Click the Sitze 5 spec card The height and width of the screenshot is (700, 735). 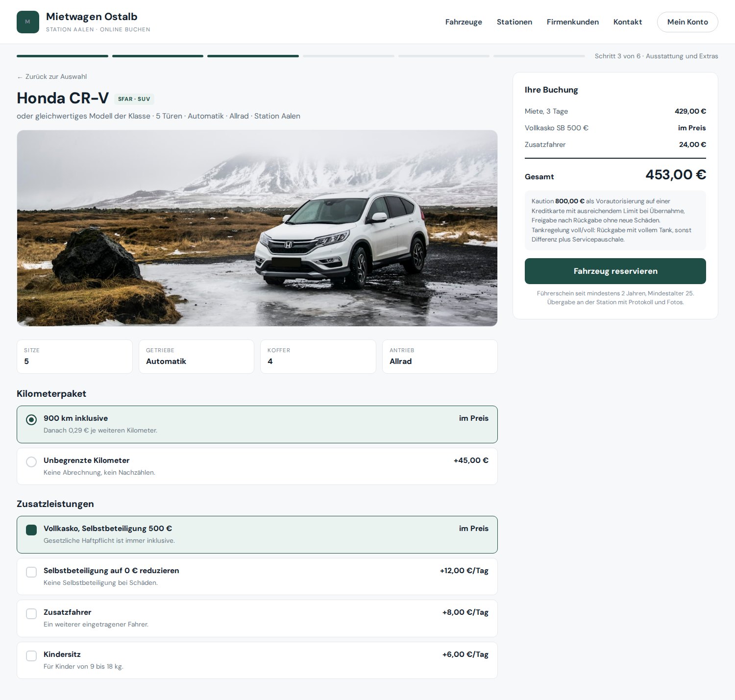click(74, 357)
